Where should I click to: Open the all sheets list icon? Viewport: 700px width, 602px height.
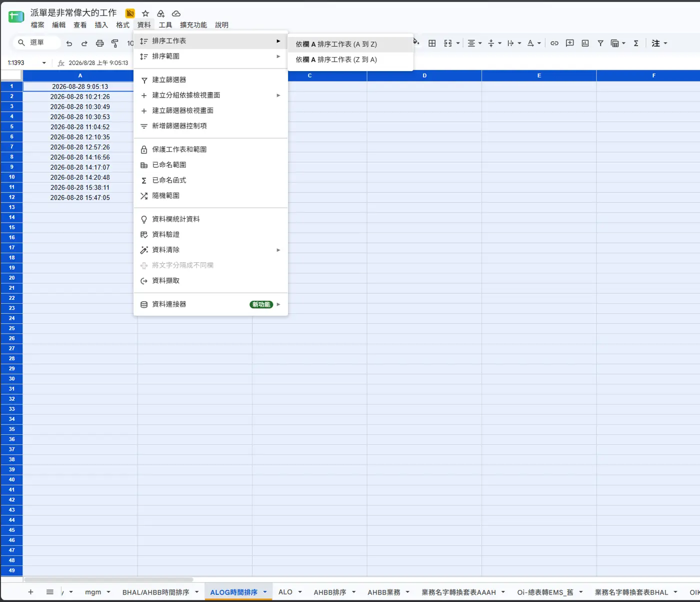tap(49, 592)
